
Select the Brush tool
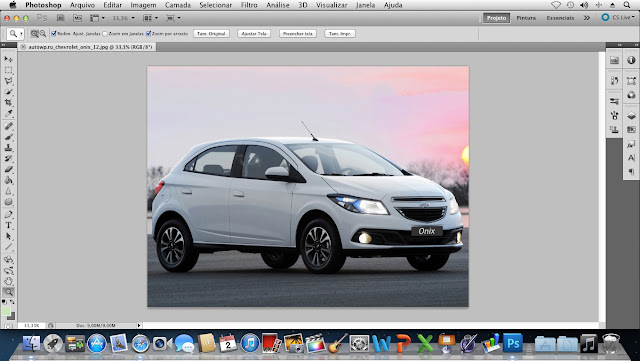coord(8,137)
